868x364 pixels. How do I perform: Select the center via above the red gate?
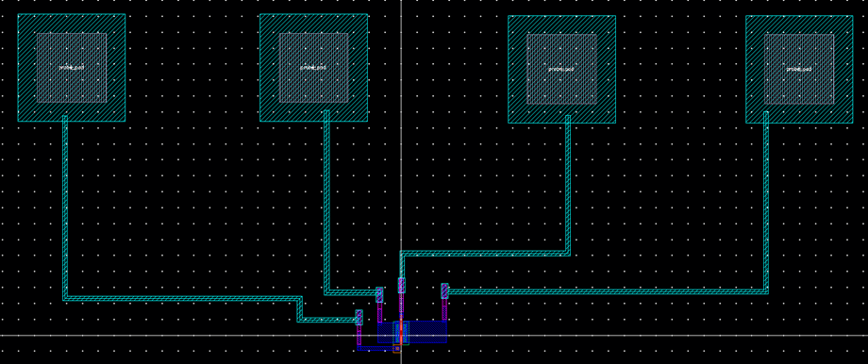coord(401,285)
